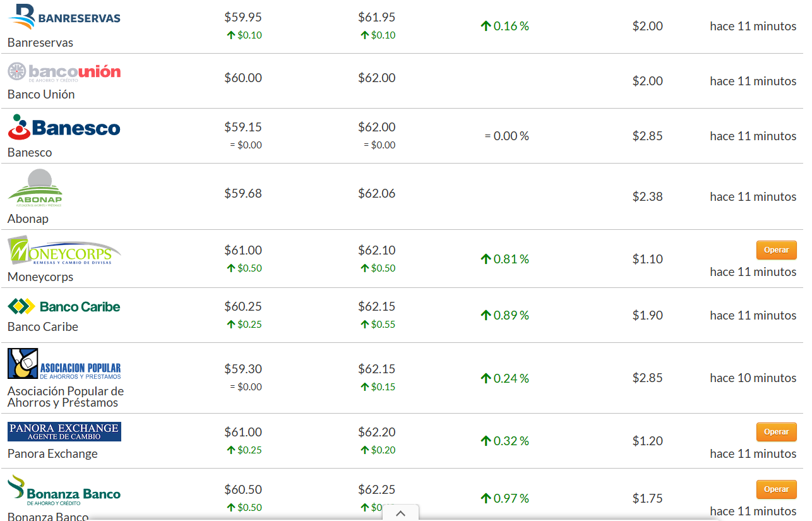Click Banco Caribe's 0.89 % variation
812x521 pixels.
[505, 315]
